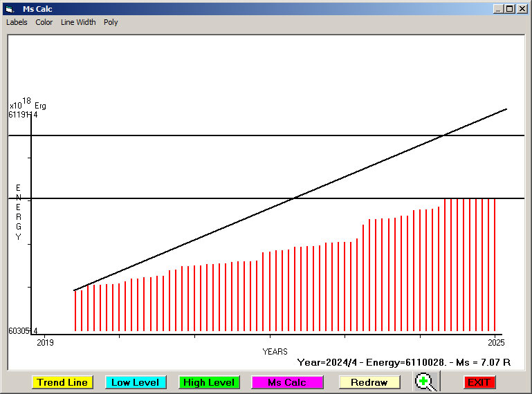The image size is (532, 394).
Task: Click the 2019 label on the years axis
Action: (45, 342)
